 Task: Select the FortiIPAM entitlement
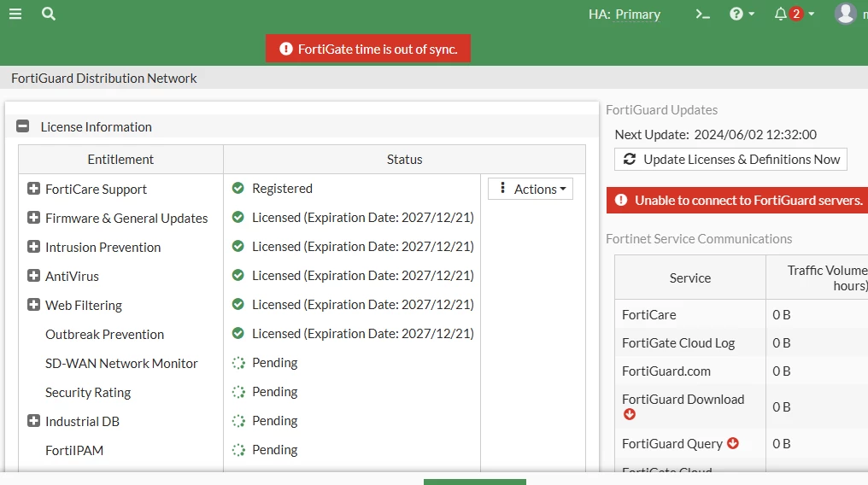point(74,450)
